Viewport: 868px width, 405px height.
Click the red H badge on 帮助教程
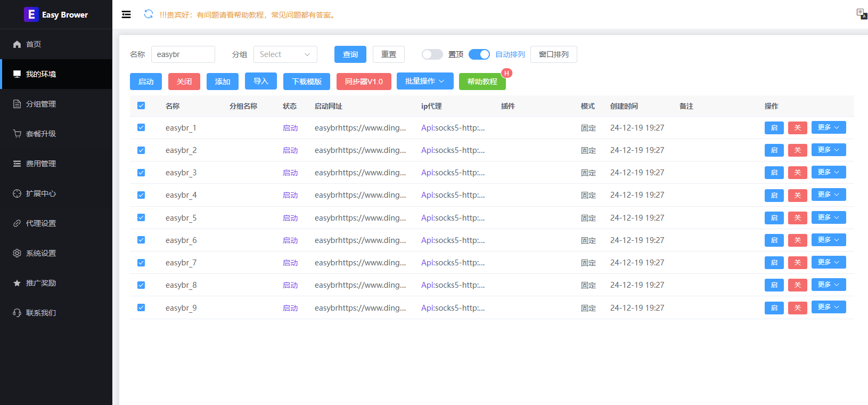pyautogui.click(x=506, y=73)
